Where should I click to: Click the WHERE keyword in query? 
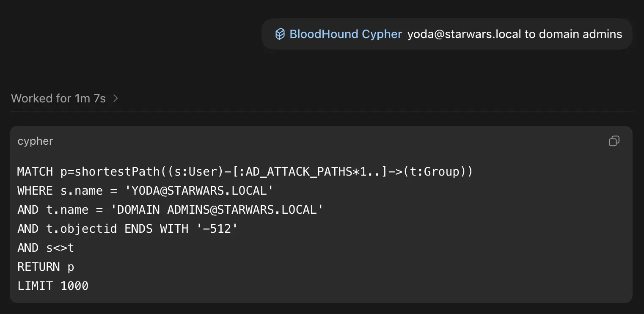35,190
